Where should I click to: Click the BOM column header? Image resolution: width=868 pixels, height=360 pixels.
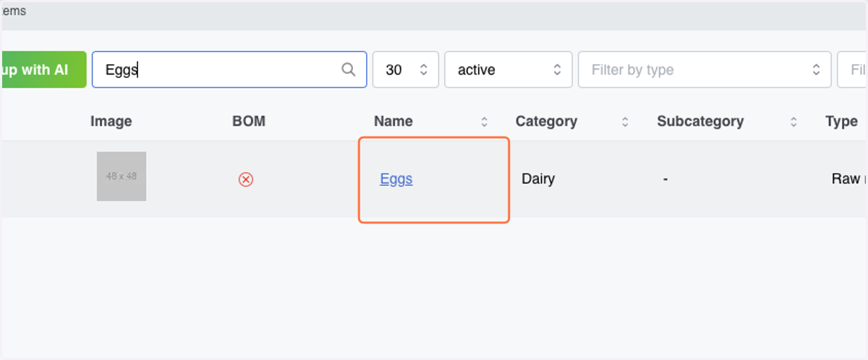[249, 121]
